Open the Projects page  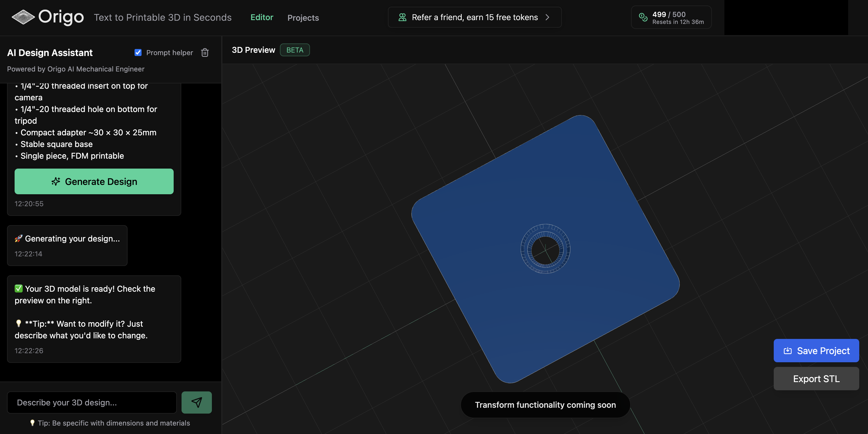[x=303, y=18]
